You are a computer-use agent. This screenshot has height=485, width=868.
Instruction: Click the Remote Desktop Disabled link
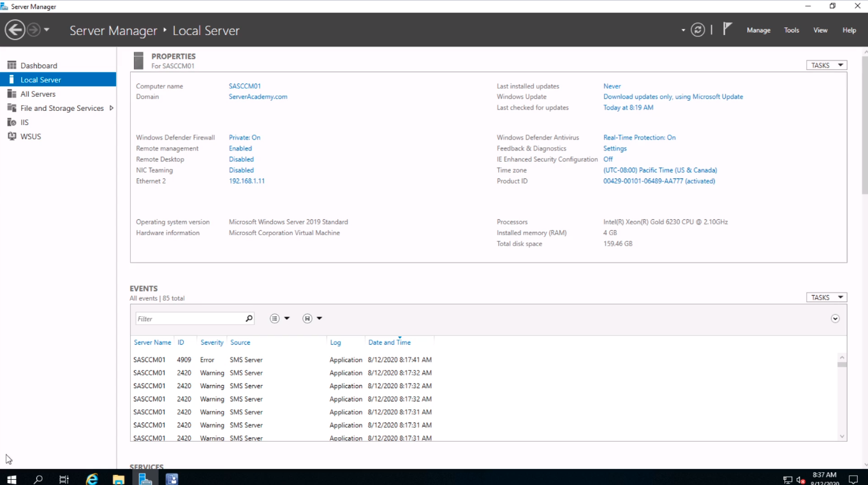241,159
